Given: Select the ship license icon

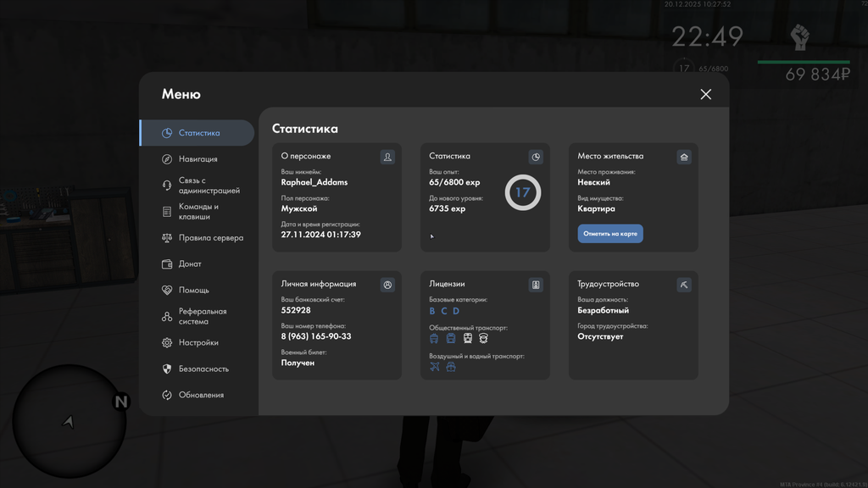Looking at the screenshot, I should click(x=451, y=367).
